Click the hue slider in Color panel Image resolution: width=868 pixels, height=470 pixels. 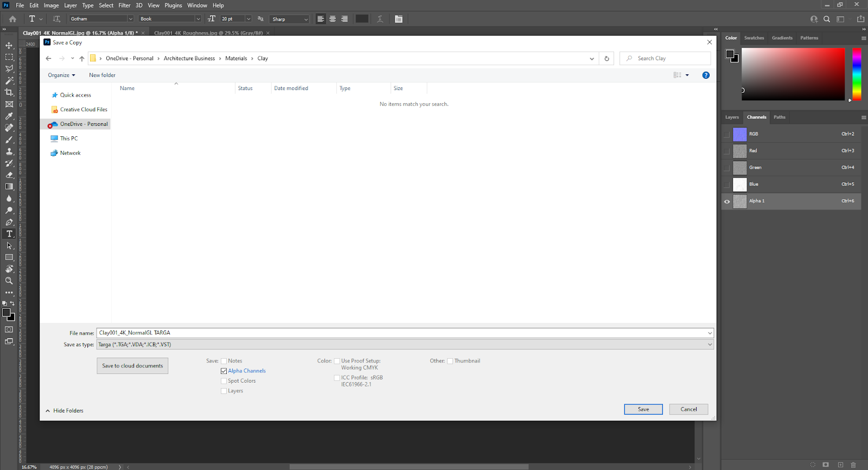click(857, 74)
